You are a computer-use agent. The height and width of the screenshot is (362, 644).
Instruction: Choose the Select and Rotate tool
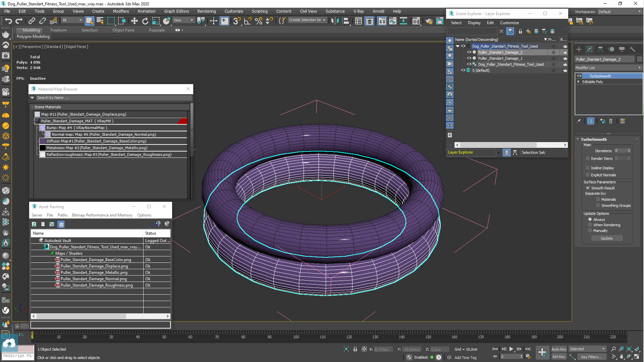coord(145,21)
